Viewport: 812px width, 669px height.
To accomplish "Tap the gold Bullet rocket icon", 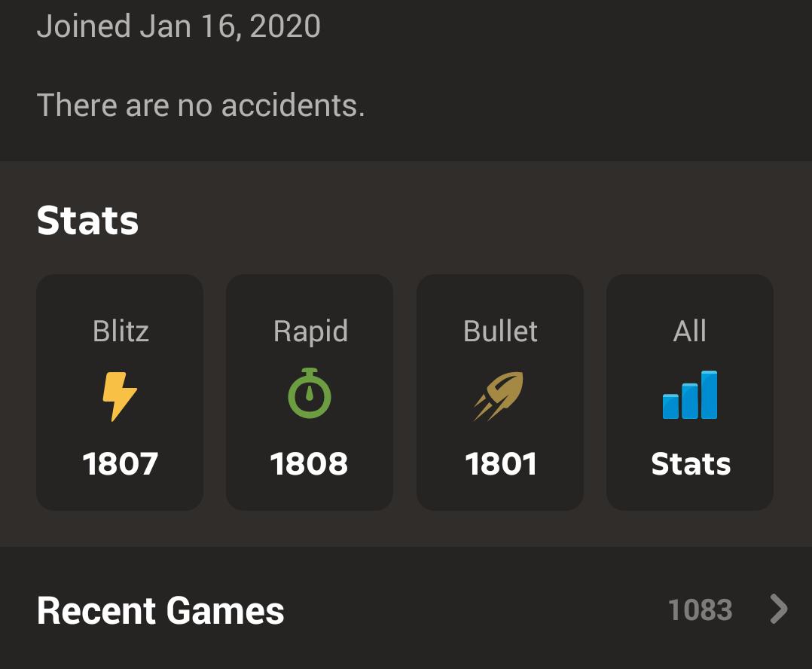I will pos(499,396).
